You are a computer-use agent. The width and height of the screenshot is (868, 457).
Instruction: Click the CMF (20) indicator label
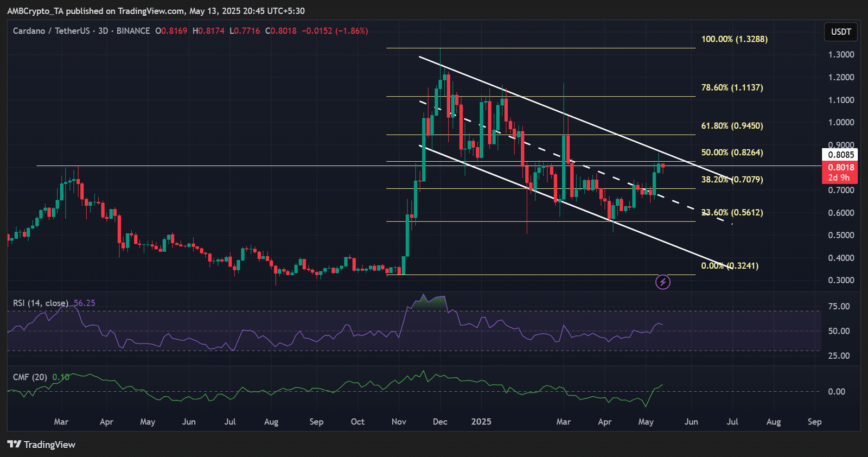pos(30,377)
